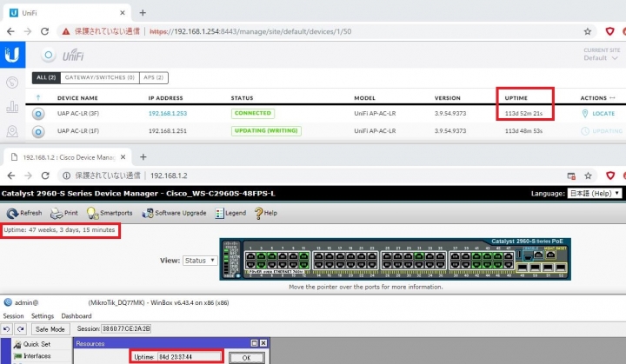
Task: Bookmark Cisco page with star icon
Action: (588, 175)
